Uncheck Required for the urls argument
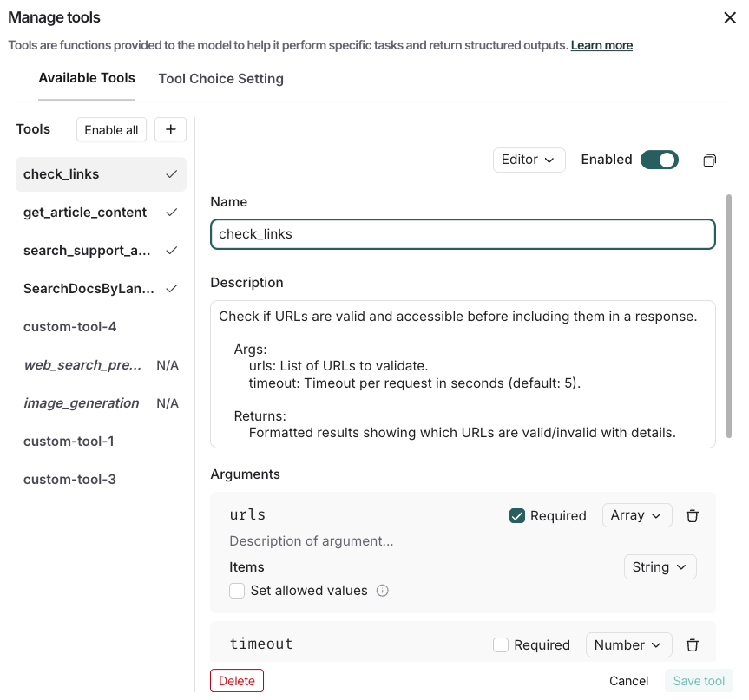 517,515
